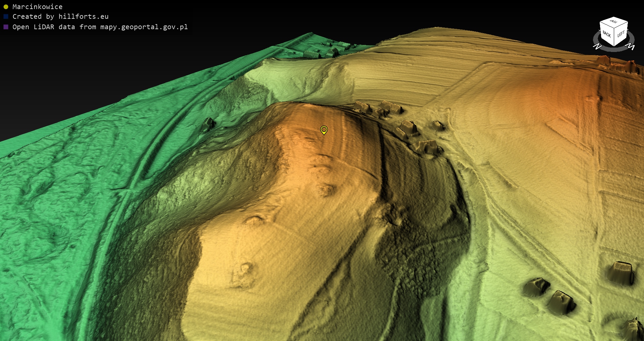Click the small pit just below the yellow pin
This screenshot has height=341, width=644.
[326, 190]
